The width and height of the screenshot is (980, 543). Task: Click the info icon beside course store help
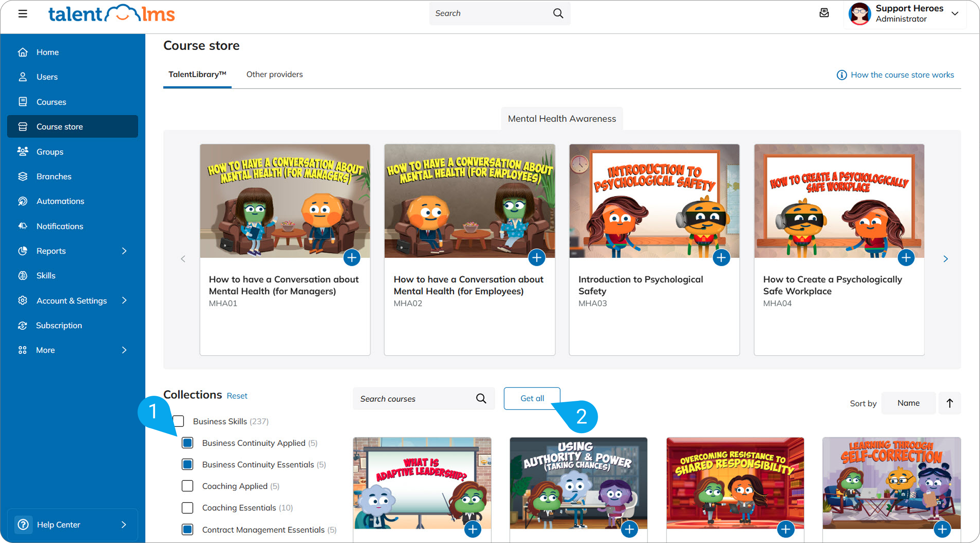point(842,75)
